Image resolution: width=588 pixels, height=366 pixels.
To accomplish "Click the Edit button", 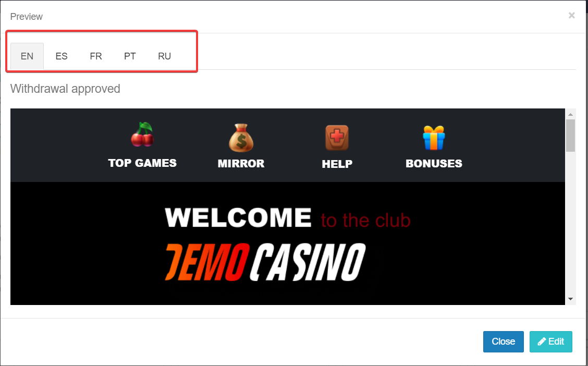I will pyautogui.click(x=551, y=341).
